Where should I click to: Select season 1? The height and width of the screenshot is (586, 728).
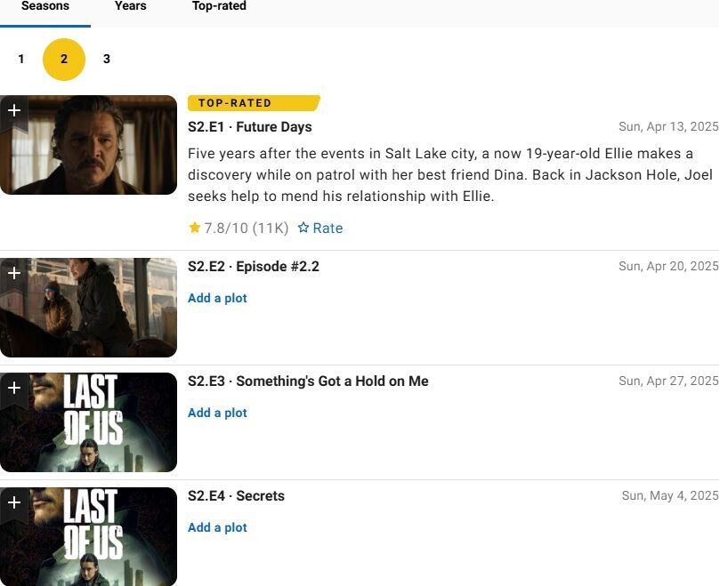coord(21,60)
